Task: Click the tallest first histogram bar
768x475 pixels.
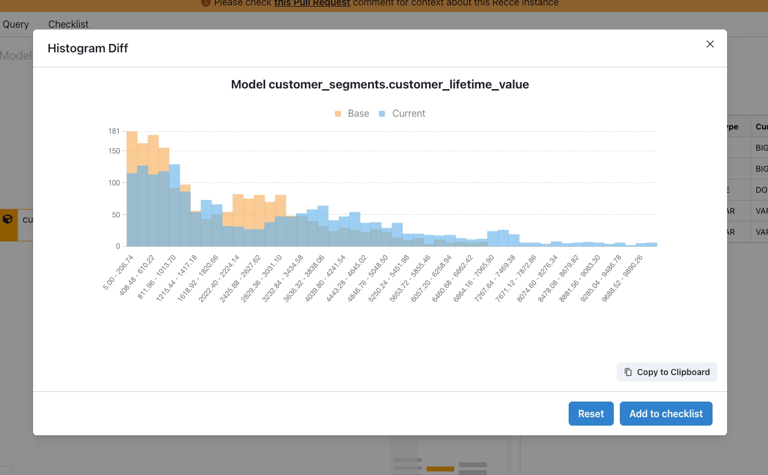Action: coord(132,189)
